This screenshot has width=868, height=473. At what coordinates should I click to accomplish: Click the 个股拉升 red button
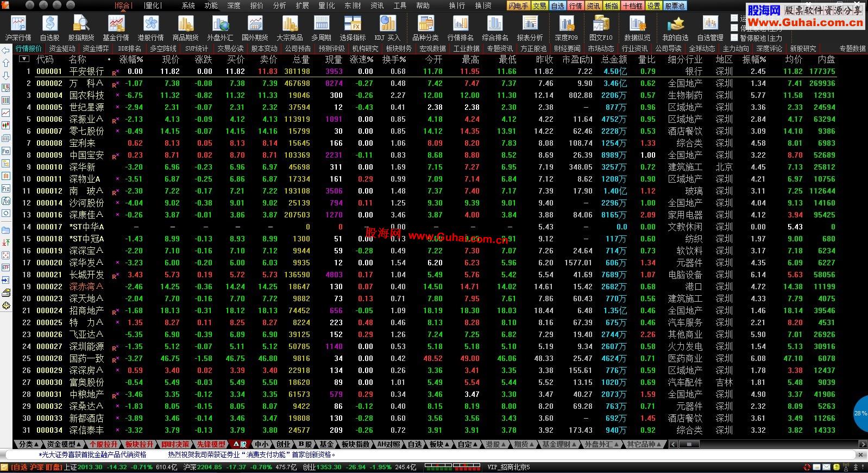103,444
